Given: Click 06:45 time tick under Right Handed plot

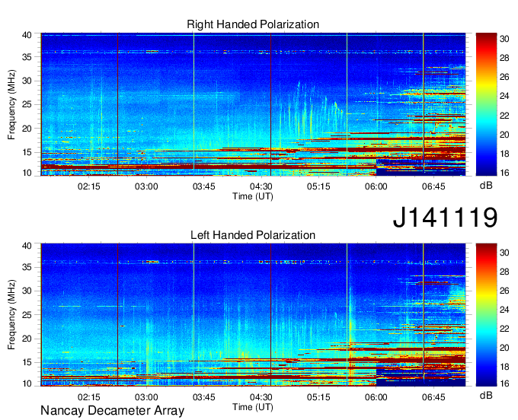Looking at the screenshot, I should click(433, 186).
